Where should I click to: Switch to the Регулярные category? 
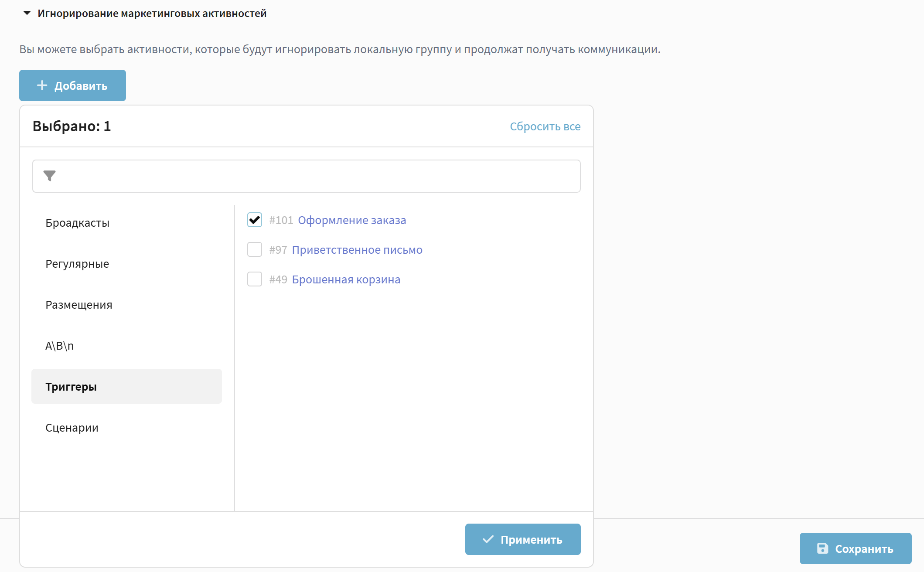[x=77, y=264]
